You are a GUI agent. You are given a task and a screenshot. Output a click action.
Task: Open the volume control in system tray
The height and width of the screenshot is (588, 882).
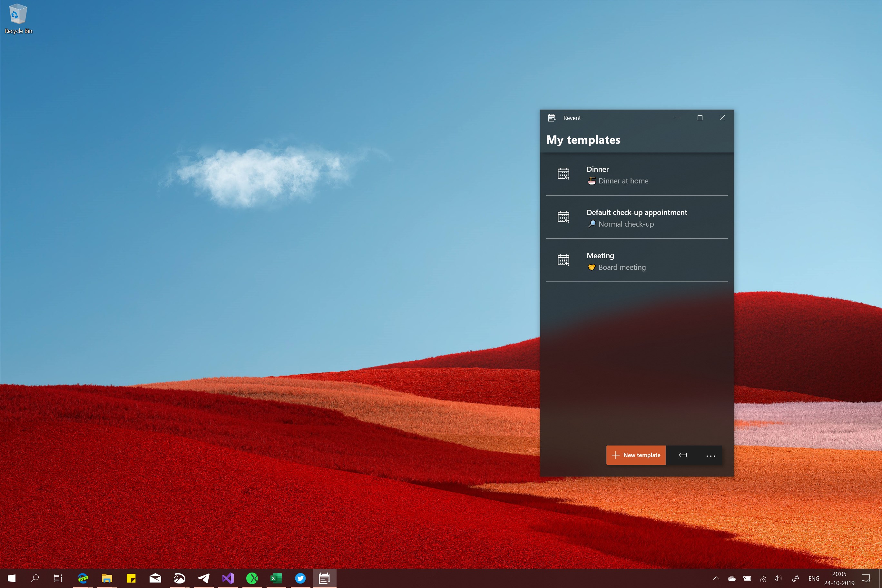[x=778, y=578]
